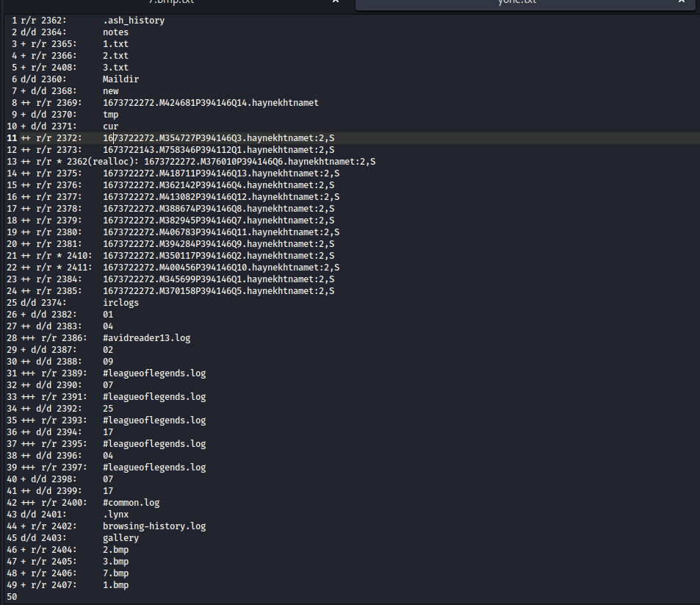This screenshot has width=700, height=605.
Task: Click the #common.log filename
Action: pyautogui.click(x=131, y=503)
